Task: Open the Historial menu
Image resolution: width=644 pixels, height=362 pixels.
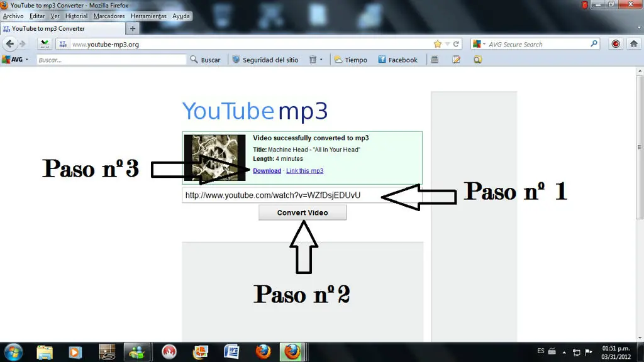Action: pyautogui.click(x=76, y=16)
